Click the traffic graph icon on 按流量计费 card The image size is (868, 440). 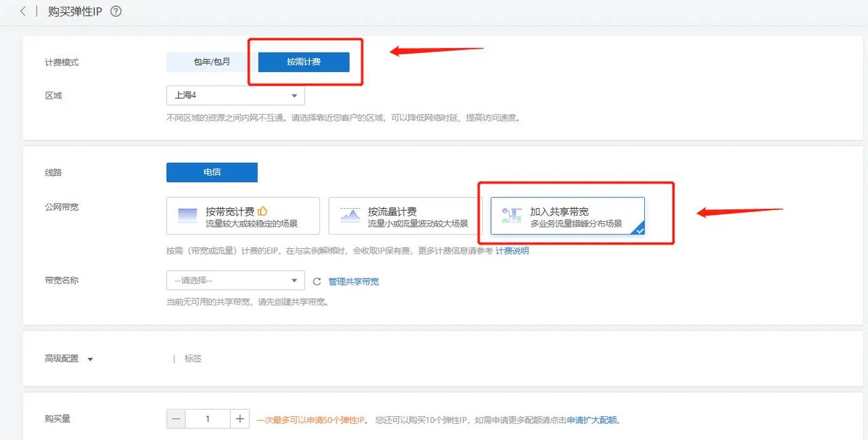[349, 214]
